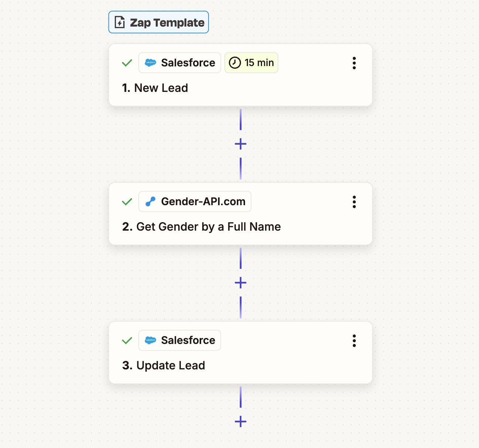The width and height of the screenshot is (479, 448).
Task: Add a new step after Update Lead
Action: 240,421
